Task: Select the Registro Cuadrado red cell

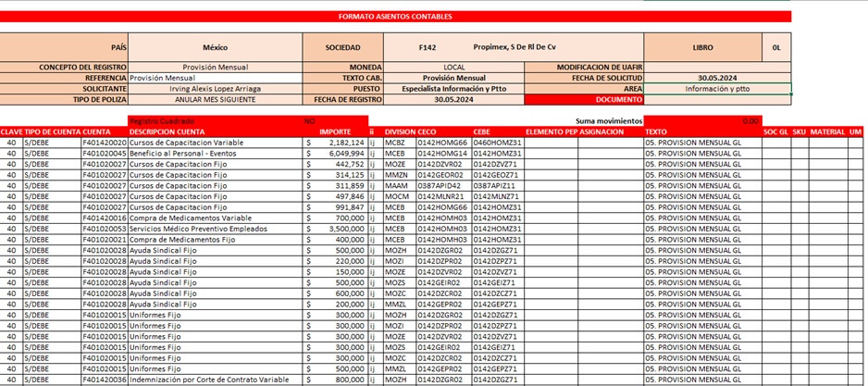Action: point(162,120)
